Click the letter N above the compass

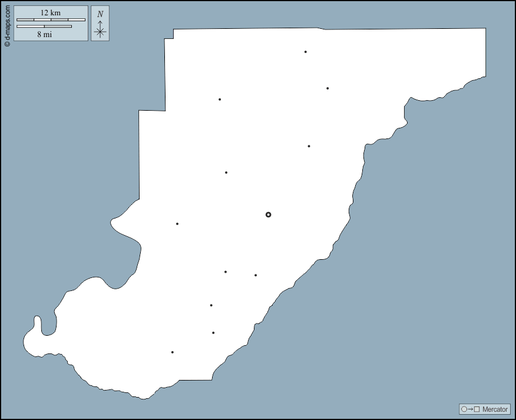coord(100,14)
